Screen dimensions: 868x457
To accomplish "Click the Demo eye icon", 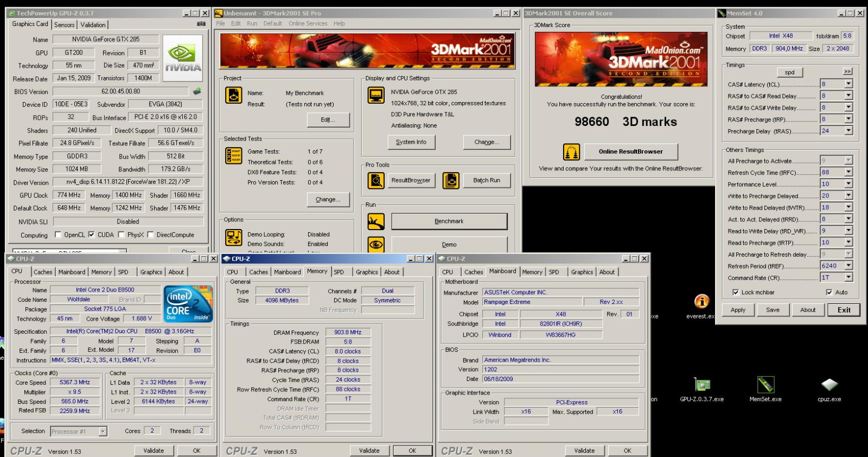I will (376, 244).
